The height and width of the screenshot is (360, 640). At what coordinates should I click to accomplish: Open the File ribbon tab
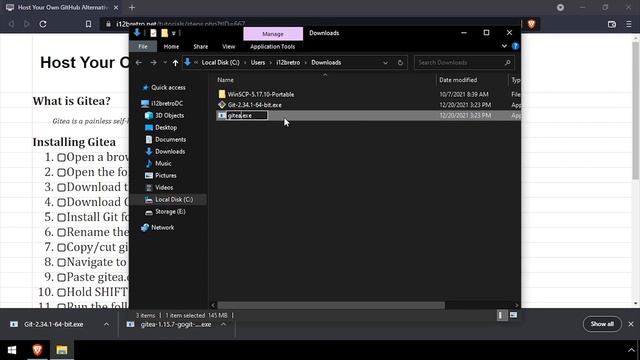coord(142,47)
